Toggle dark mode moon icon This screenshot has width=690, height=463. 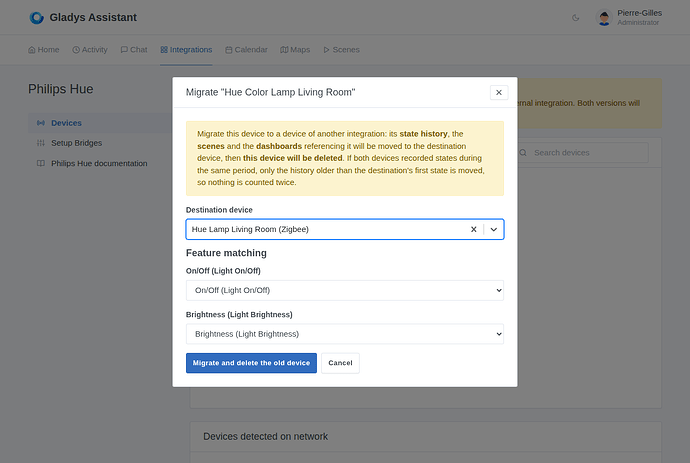click(576, 18)
